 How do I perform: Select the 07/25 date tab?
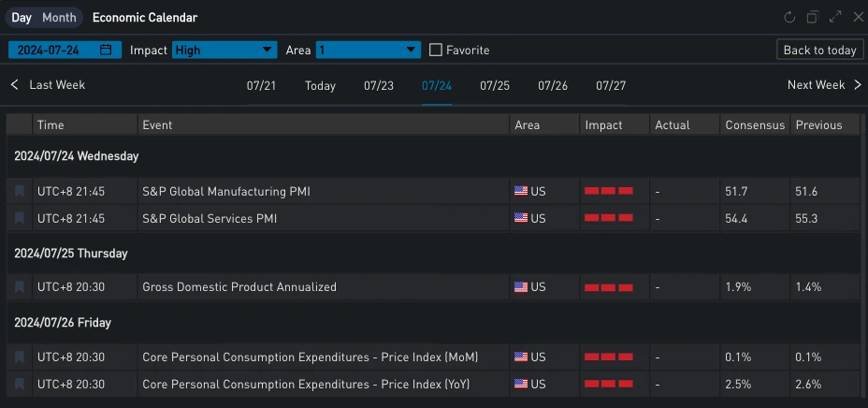pos(495,85)
